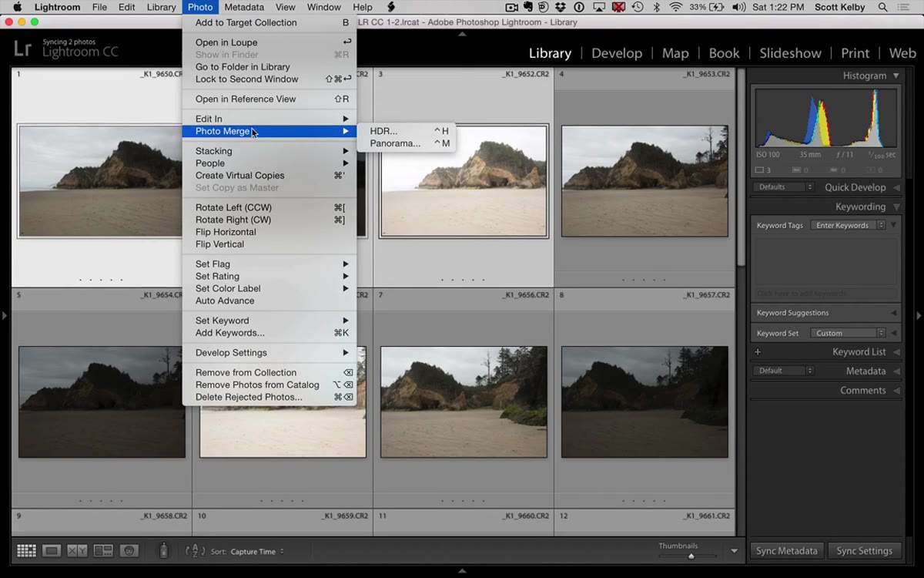924x578 pixels.
Task: Switch to the Map module
Action: (x=675, y=53)
